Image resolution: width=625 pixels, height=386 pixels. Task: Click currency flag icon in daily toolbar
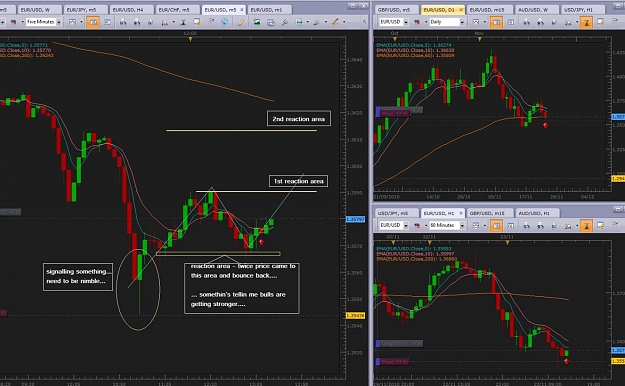417,22
